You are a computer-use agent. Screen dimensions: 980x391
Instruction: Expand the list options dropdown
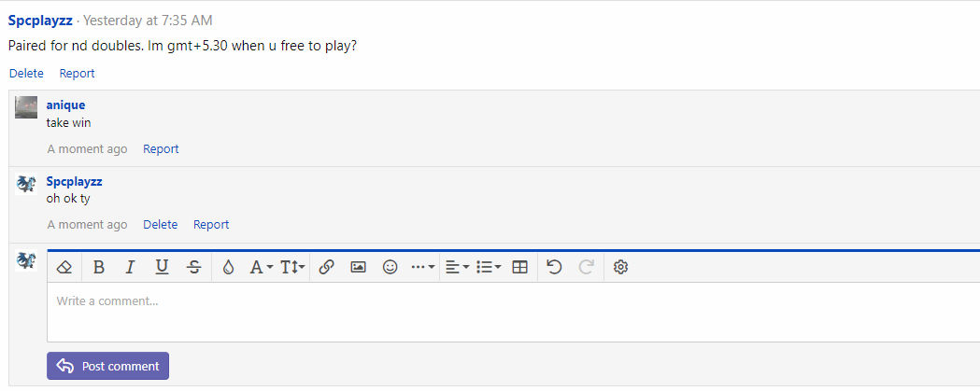coord(489,267)
